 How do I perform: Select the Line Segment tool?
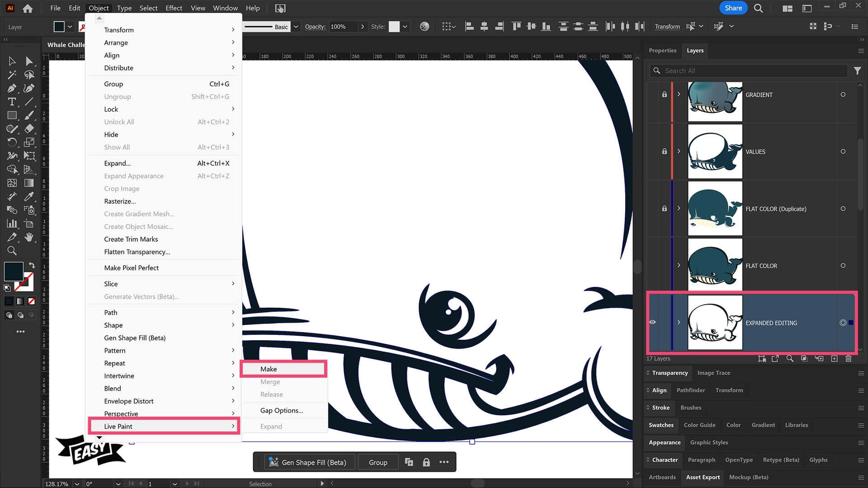click(x=29, y=102)
